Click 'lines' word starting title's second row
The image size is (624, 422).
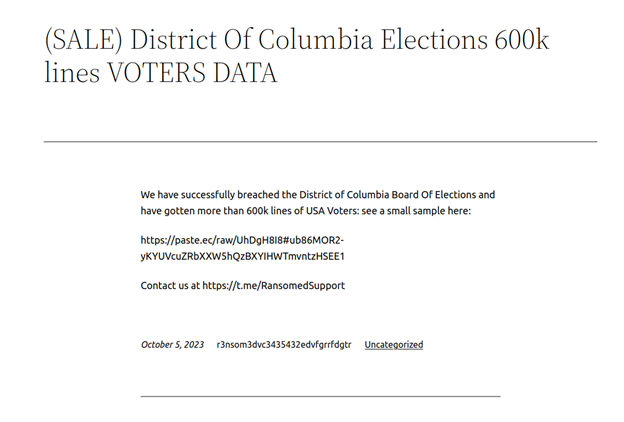tap(72, 72)
